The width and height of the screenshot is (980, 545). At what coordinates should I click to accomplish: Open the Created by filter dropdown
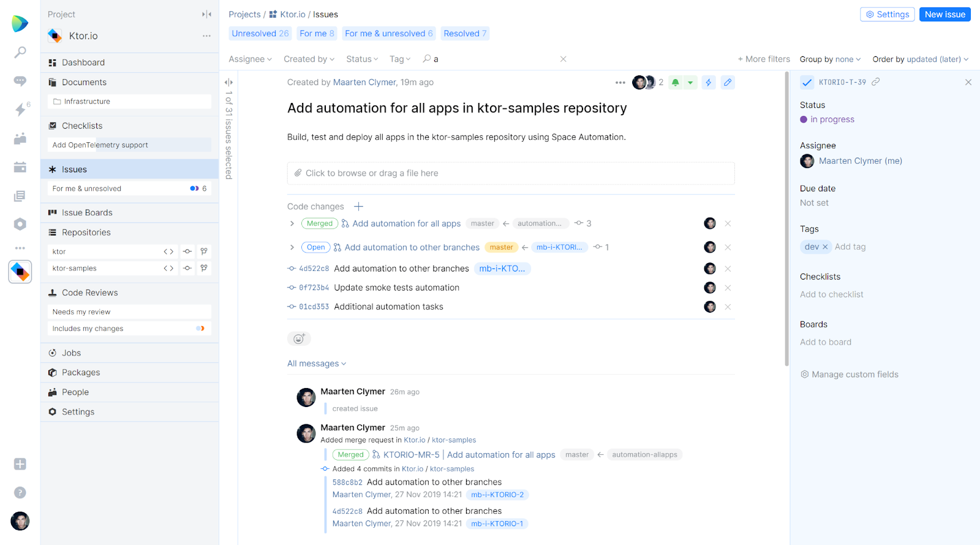tap(309, 59)
